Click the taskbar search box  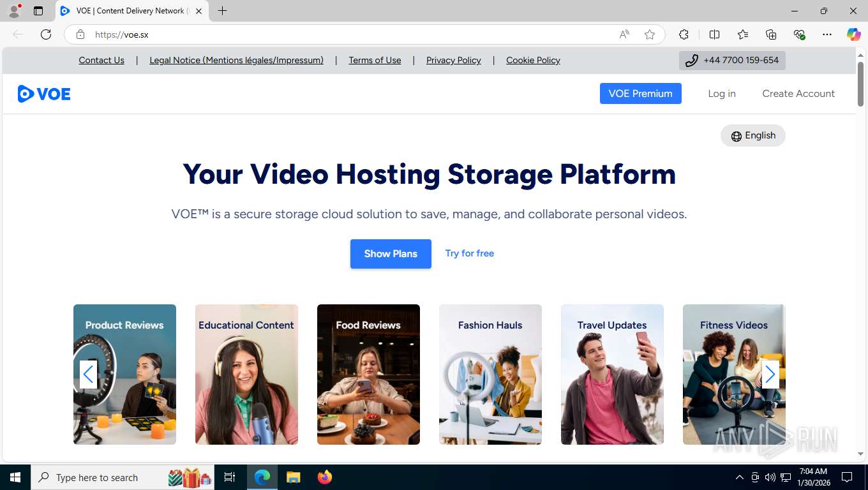click(x=124, y=477)
